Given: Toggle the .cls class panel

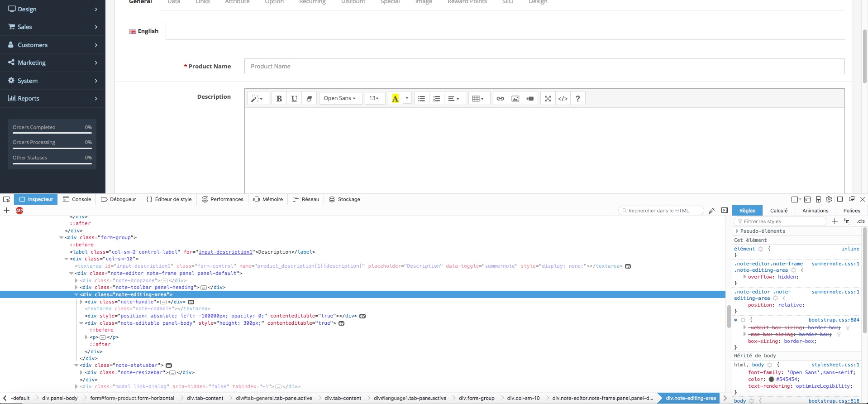Looking at the screenshot, I should [x=861, y=221].
